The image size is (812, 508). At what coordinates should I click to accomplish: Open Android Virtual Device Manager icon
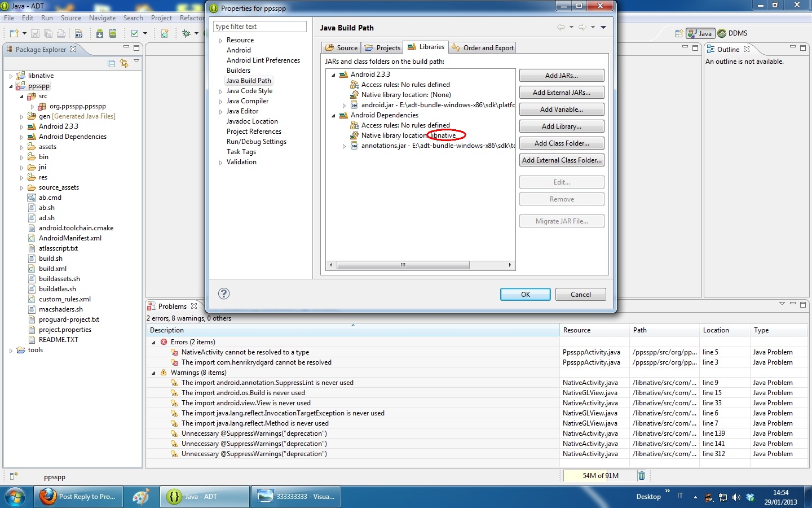coord(113,34)
